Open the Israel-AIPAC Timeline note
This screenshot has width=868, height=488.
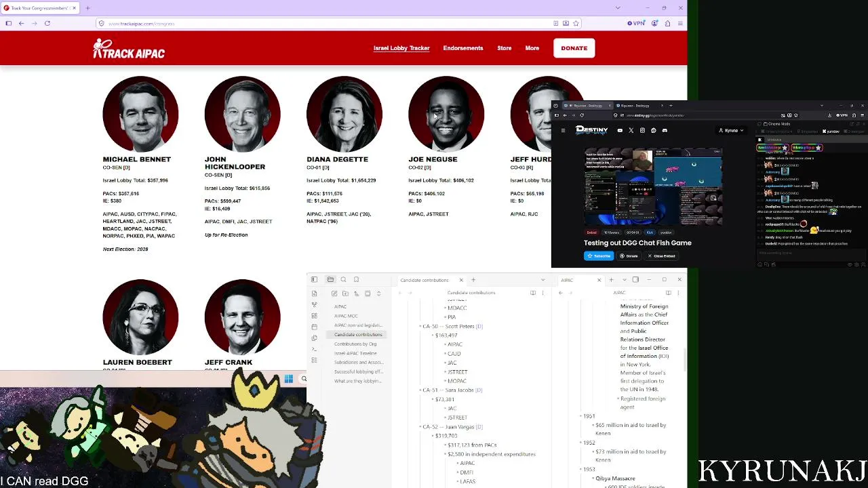[x=355, y=353]
